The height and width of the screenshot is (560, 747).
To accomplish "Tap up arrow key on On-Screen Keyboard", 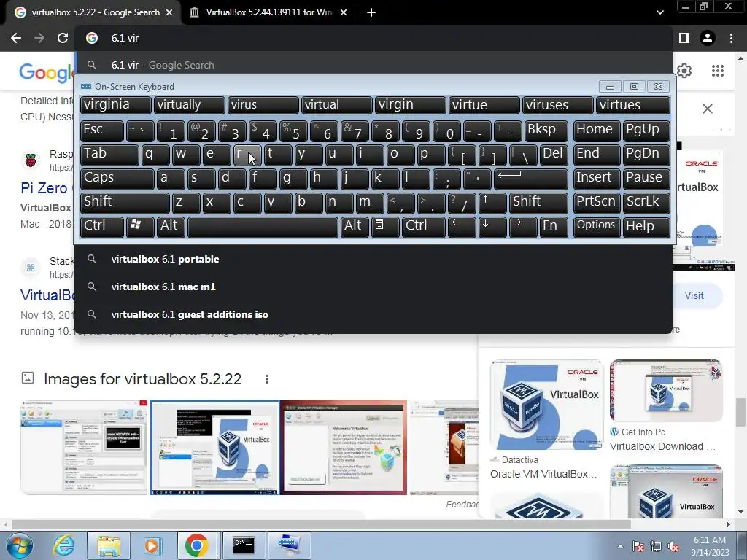I will pos(492,203).
